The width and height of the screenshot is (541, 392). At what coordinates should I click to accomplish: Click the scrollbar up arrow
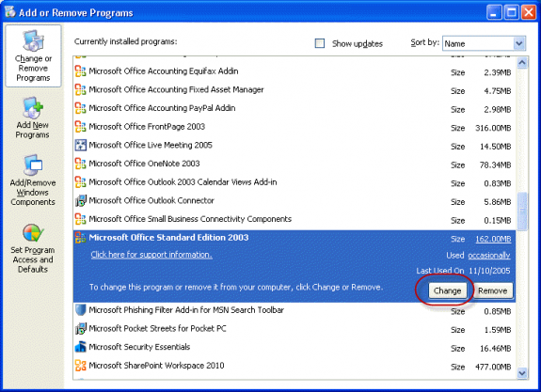(x=522, y=63)
